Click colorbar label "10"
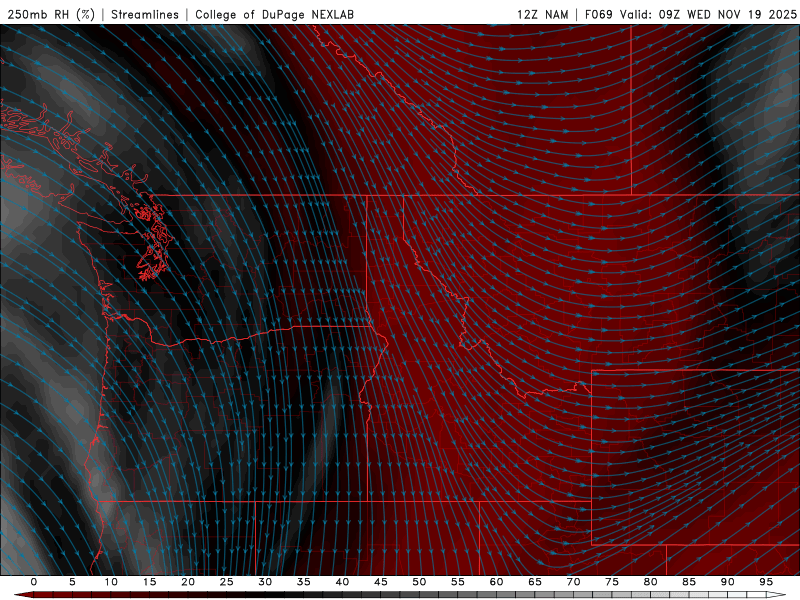This screenshot has width=800, height=600. pyautogui.click(x=111, y=582)
